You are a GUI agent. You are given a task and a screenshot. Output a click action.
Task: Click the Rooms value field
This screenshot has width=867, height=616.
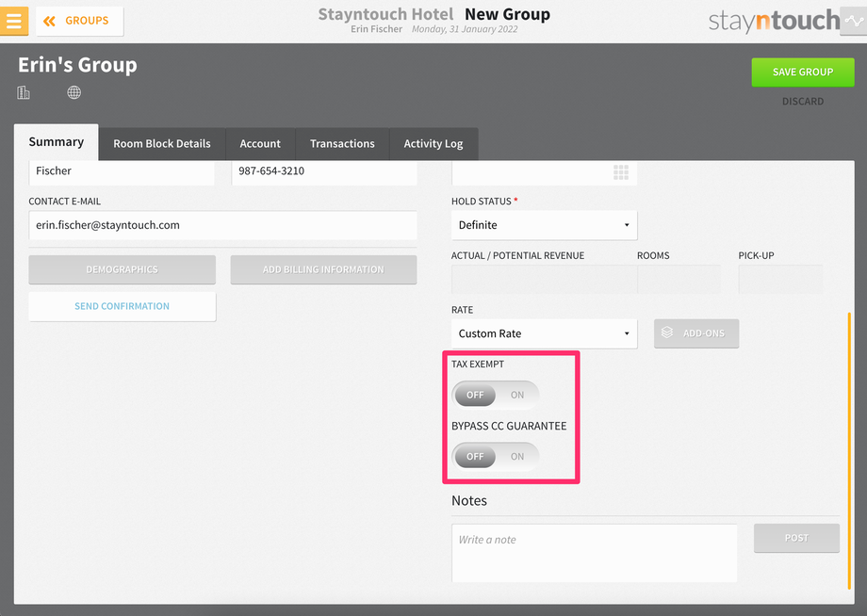(x=679, y=279)
